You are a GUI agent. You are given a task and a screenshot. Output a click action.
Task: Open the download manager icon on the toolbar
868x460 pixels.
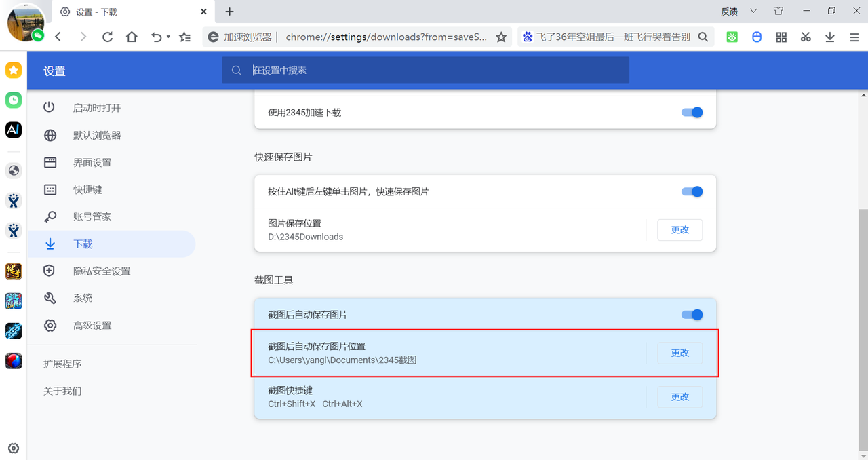click(830, 37)
